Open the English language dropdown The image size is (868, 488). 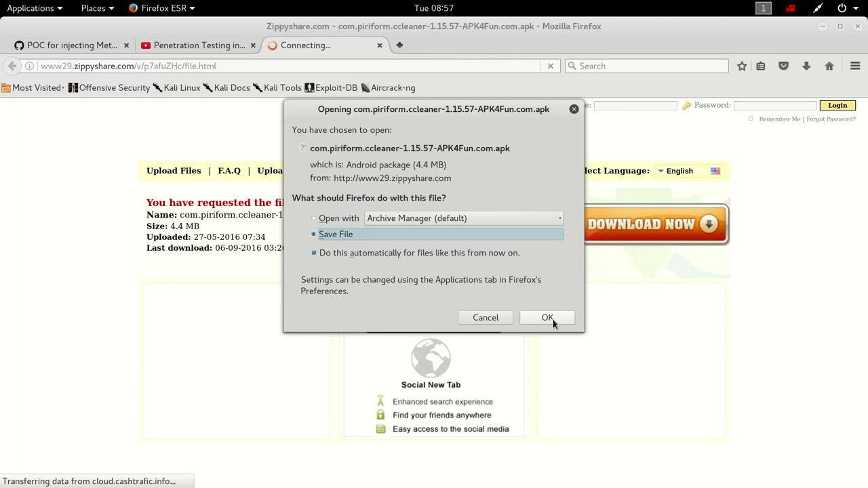click(689, 171)
